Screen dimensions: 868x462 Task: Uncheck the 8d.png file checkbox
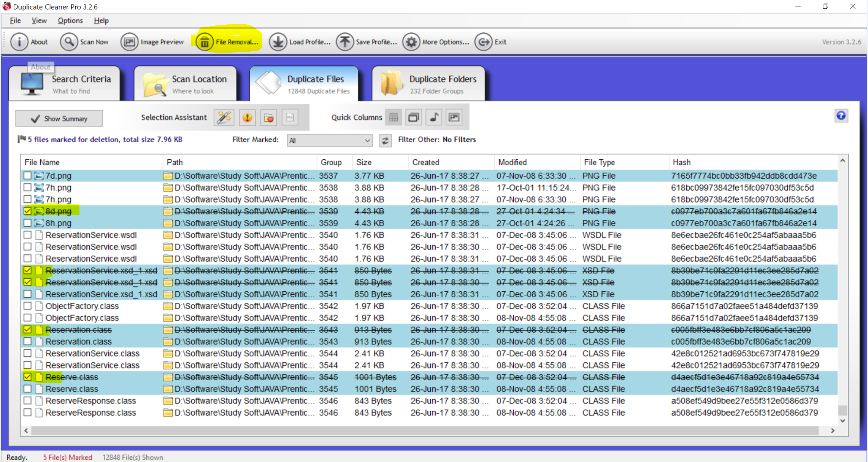point(27,211)
